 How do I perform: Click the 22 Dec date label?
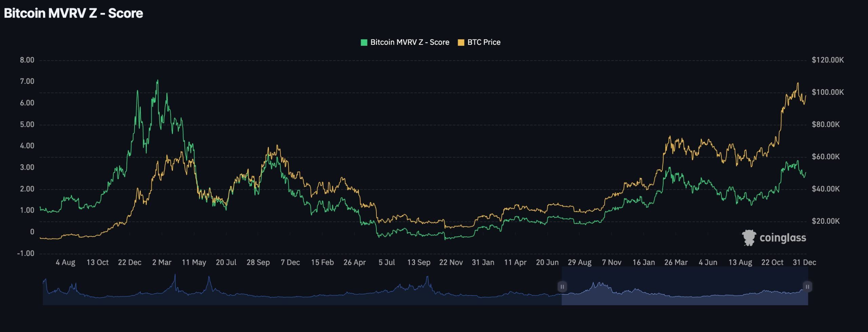pyautogui.click(x=130, y=262)
